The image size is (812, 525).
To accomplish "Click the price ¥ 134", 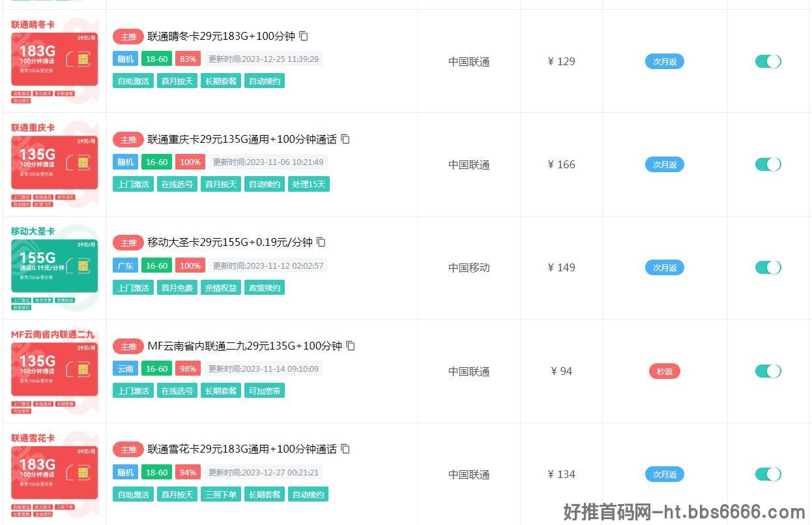I will point(562,474).
